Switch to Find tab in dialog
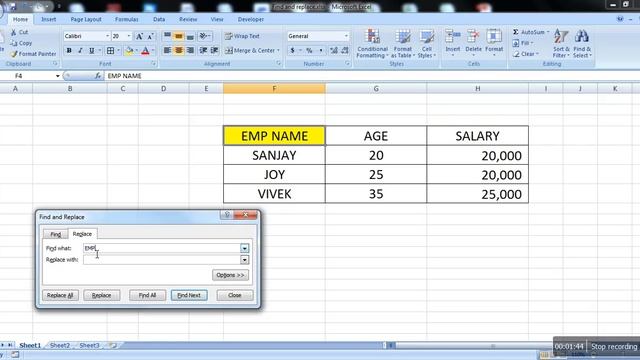640x360 pixels. (x=56, y=234)
